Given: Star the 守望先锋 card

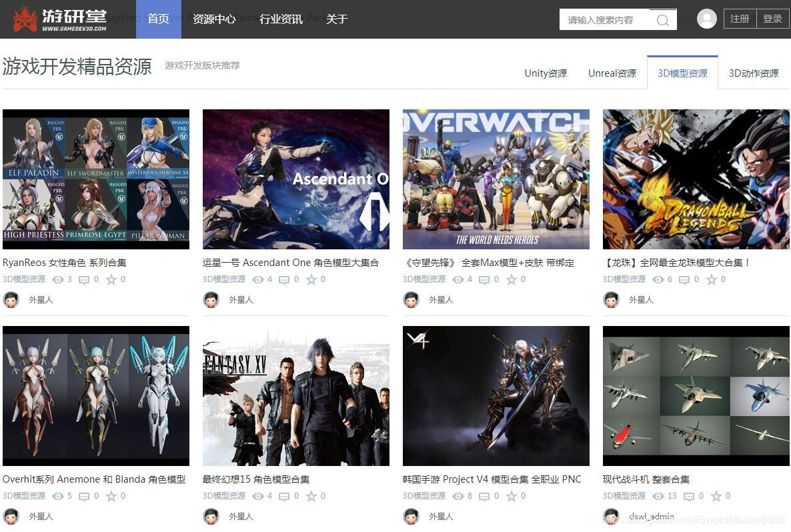Looking at the screenshot, I should click(511, 279).
